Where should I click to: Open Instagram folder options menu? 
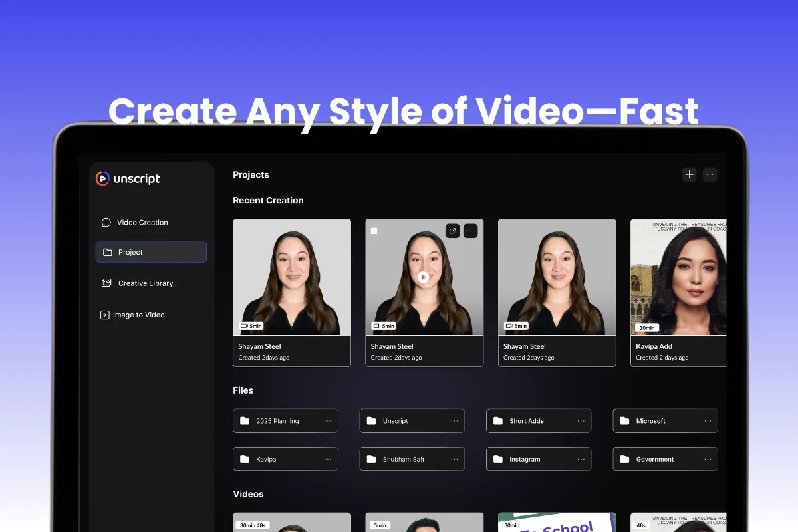(x=581, y=459)
